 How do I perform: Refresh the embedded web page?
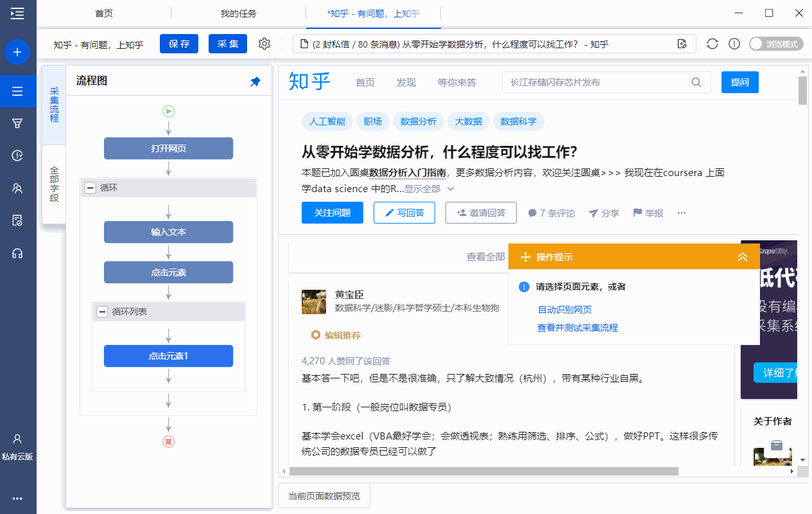(713, 44)
